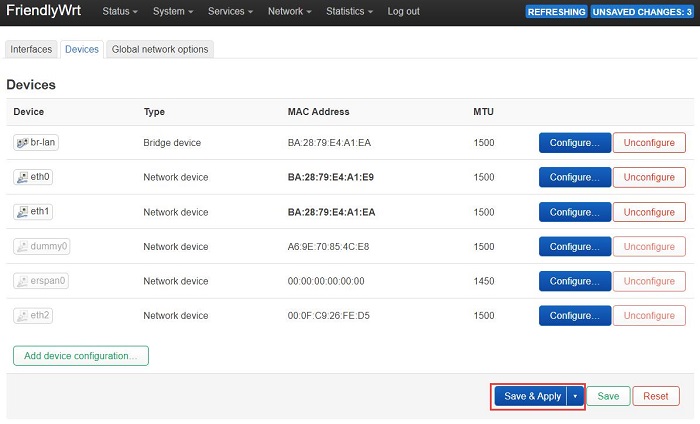Switch to the Interfaces tab

(x=32, y=49)
